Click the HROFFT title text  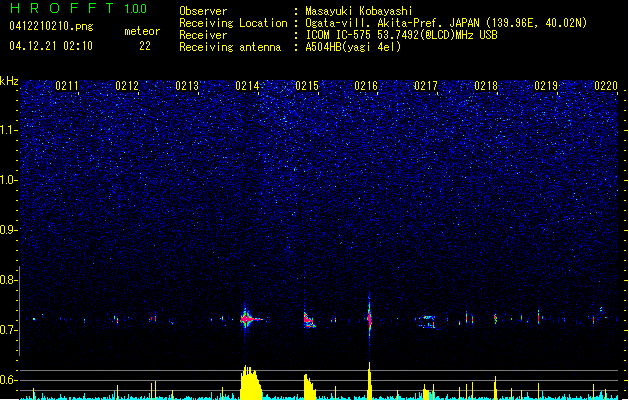coord(62,8)
